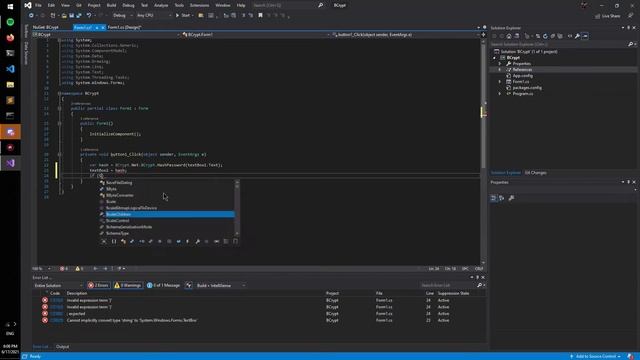This screenshot has height=360, width=640.
Task: Click the search magnifier in title bar
Action: pyautogui.click(x=320, y=5)
